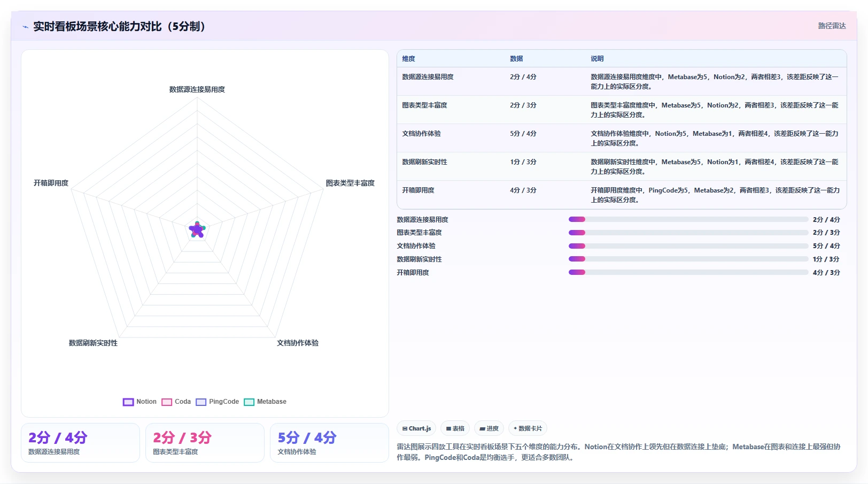868x484 pixels.
Task: Click the 说明 column header
Action: (597, 59)
